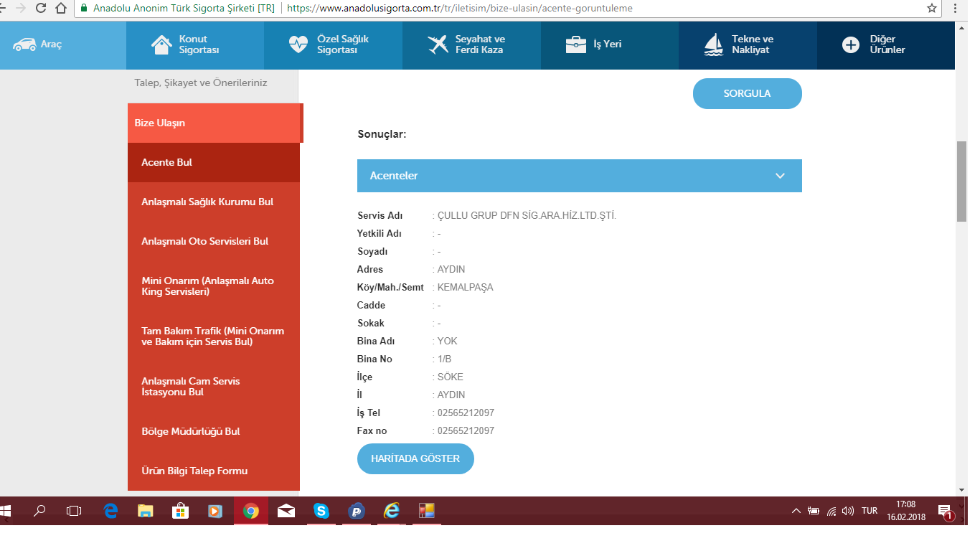980x551 pixels.
Task: Check battery status in system tray
Action: (x=814, y=511)
